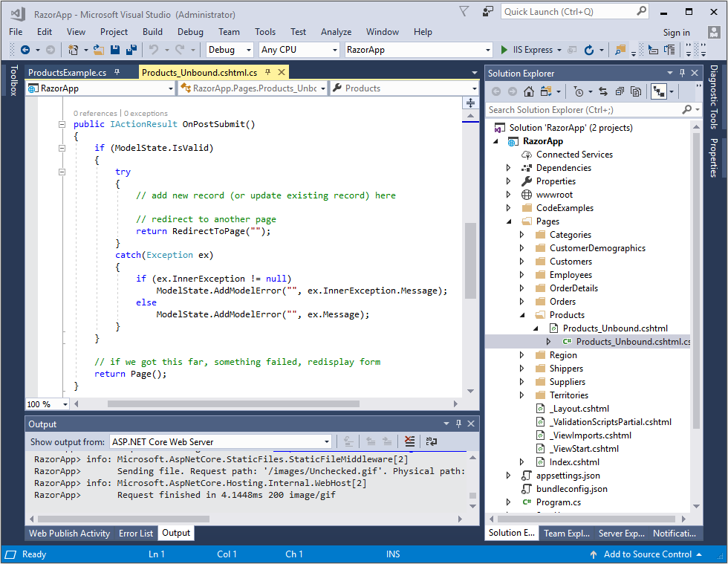The height and width of the screenshot is (564, 728).
Task: Click the New Project toolbar icon
Action: (x=73, y=50)
